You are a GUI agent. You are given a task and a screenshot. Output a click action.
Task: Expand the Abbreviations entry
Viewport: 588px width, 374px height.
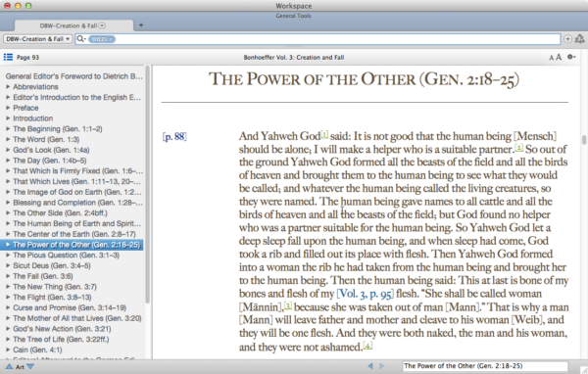(x=8, y=86)
